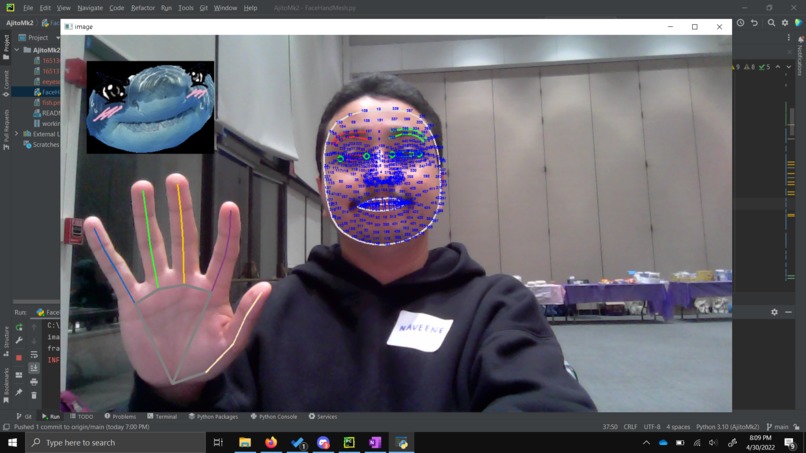The width and height of the screenshot is (806, 453).
Task: Open the Git tool window tab
Action: point(24,416)
